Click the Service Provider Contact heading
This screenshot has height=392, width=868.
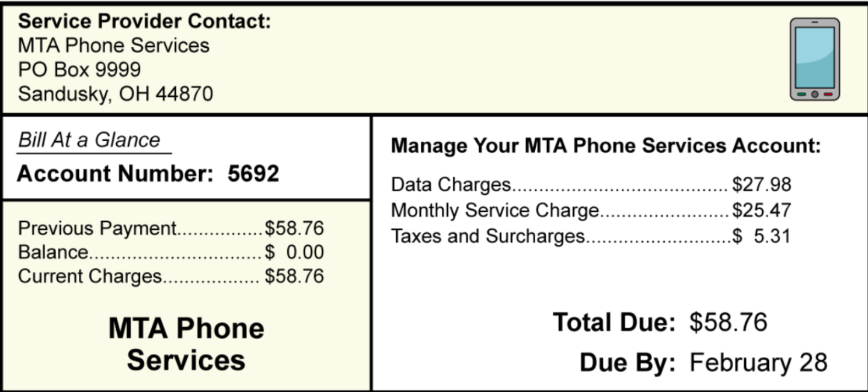(x=145, y=22)
